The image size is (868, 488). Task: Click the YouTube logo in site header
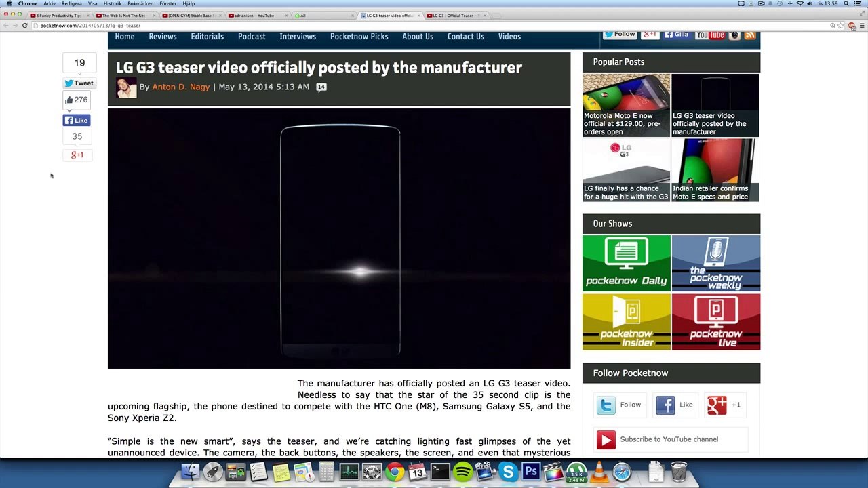tap(710, 35)
